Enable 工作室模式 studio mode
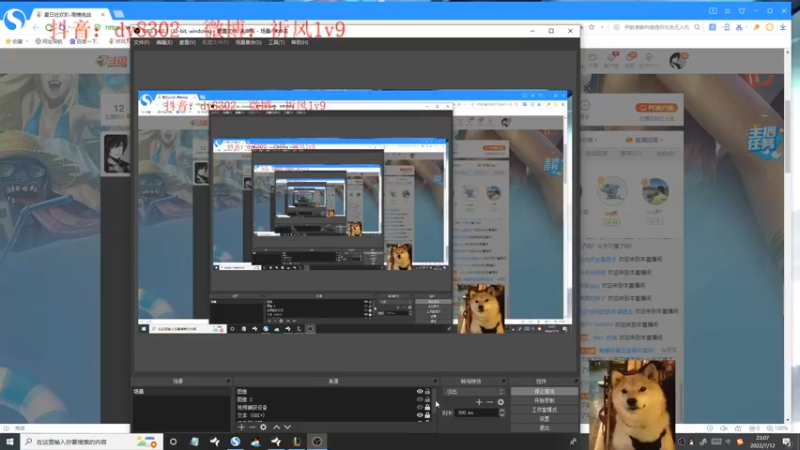The height and width of the screenshot is (450, 800). tap(544, 410)
